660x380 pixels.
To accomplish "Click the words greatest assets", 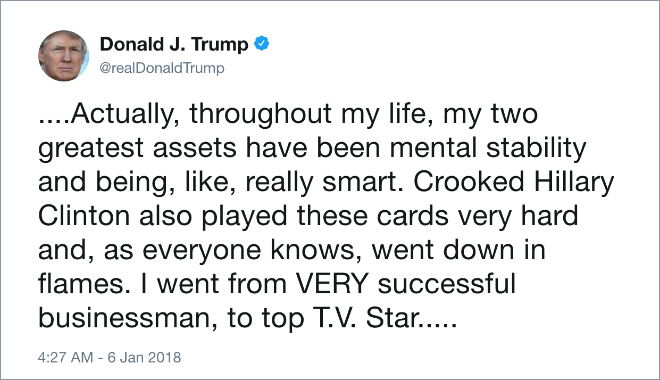I will click(x=137, y=149).
